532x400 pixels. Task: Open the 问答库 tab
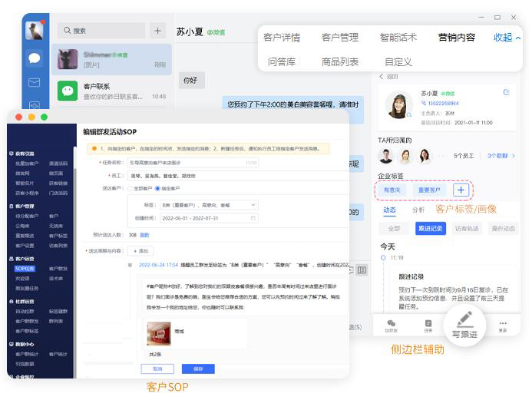[x=282, y=61]
